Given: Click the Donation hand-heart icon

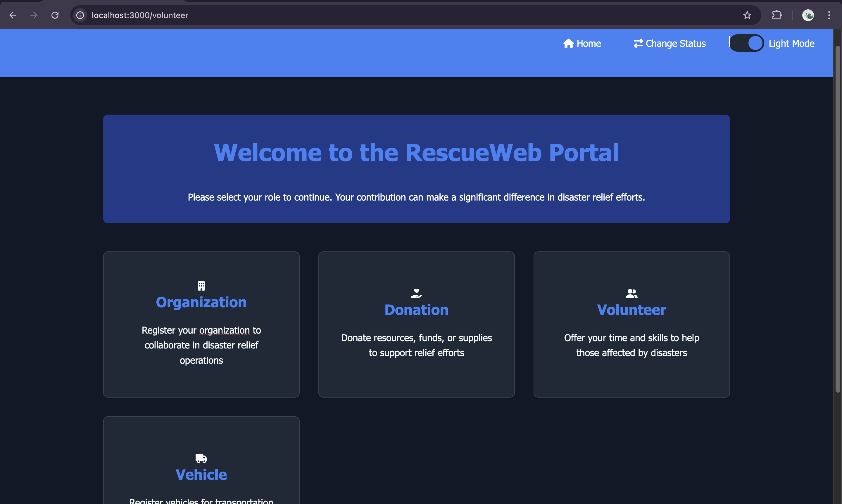Looking at the screenshot, I should pos(416,294).
